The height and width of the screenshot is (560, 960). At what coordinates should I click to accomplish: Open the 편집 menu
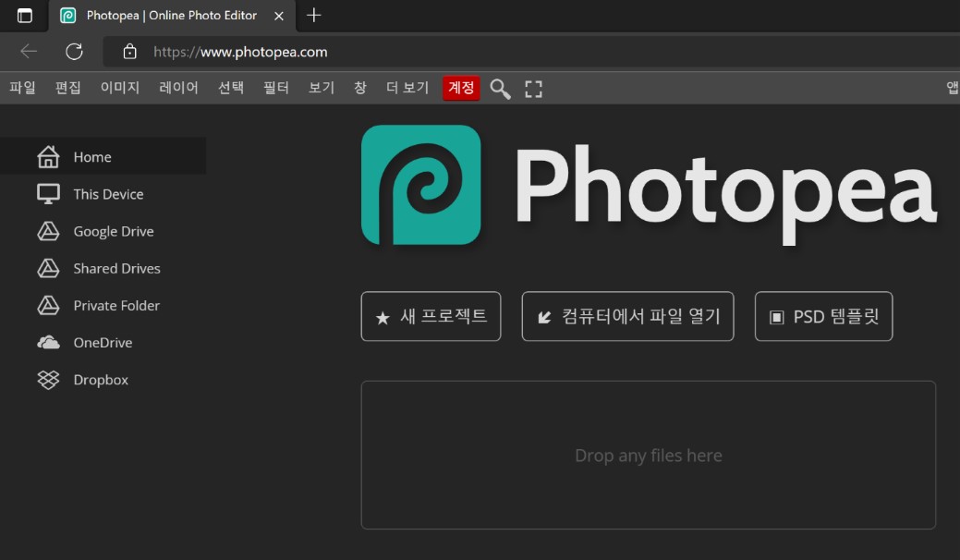68,88
